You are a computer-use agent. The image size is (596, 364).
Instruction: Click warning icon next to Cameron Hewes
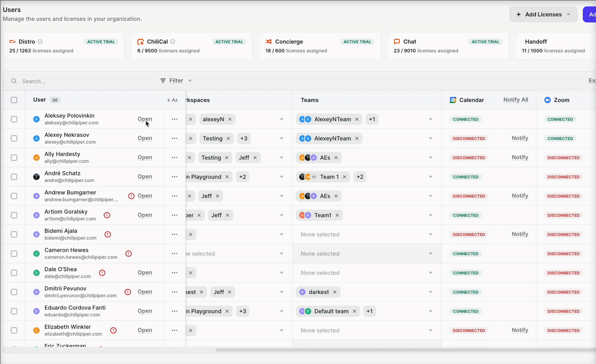[129, 254]
